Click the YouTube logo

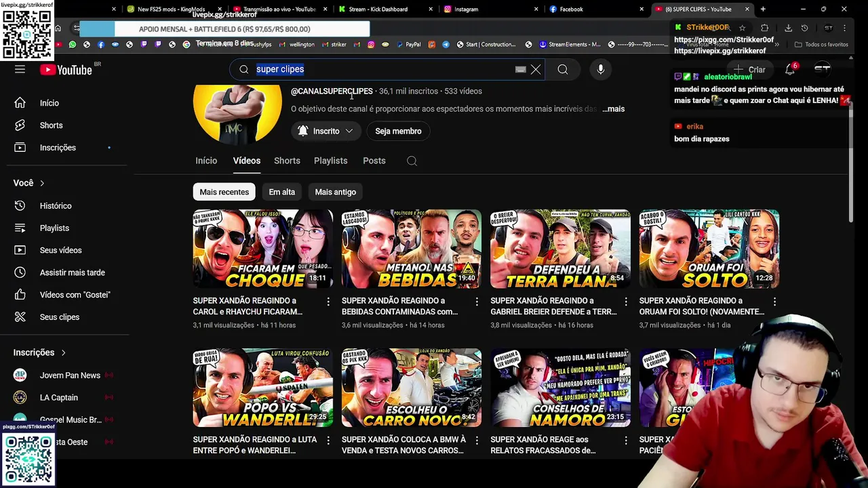[x=66, y=69]
